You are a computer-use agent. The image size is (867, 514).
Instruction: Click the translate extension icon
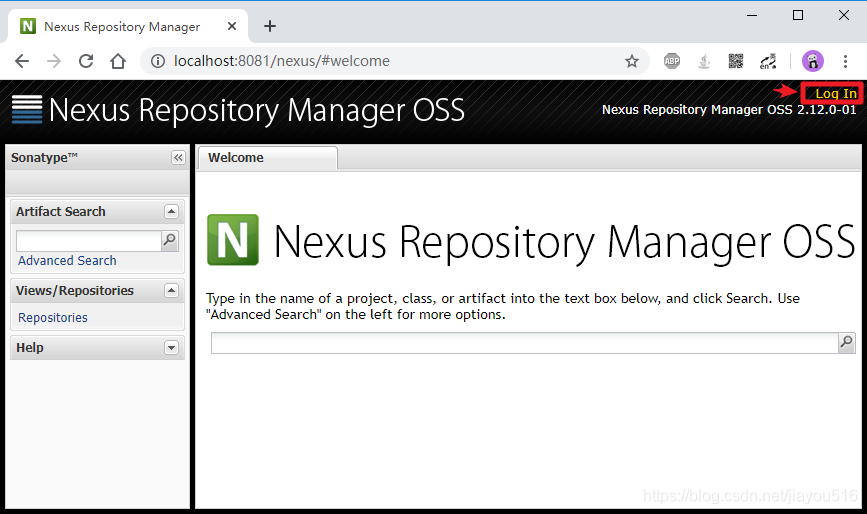(768, 61)
